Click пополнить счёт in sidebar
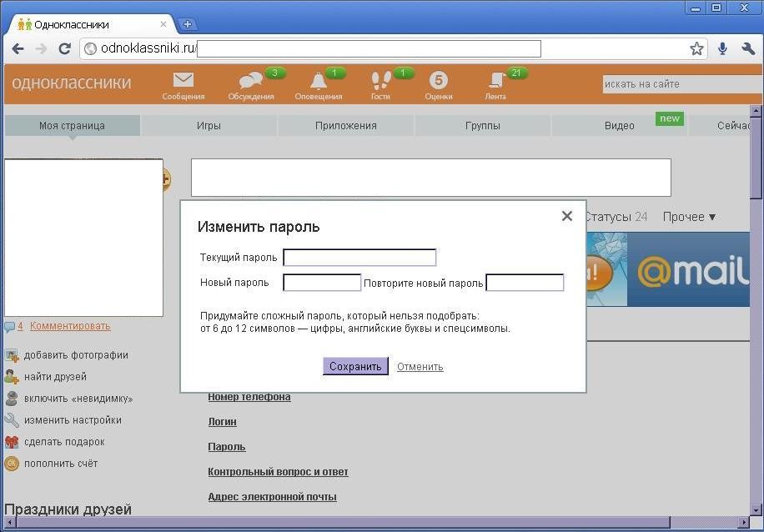 pos(61,464)
